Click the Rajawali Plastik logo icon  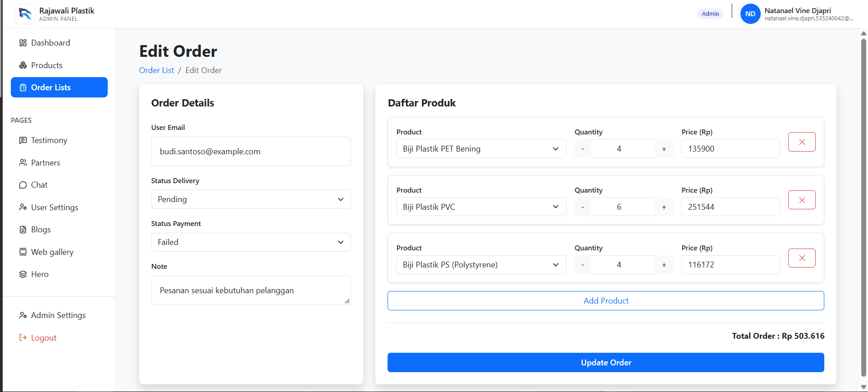click(x=25, y=14)
